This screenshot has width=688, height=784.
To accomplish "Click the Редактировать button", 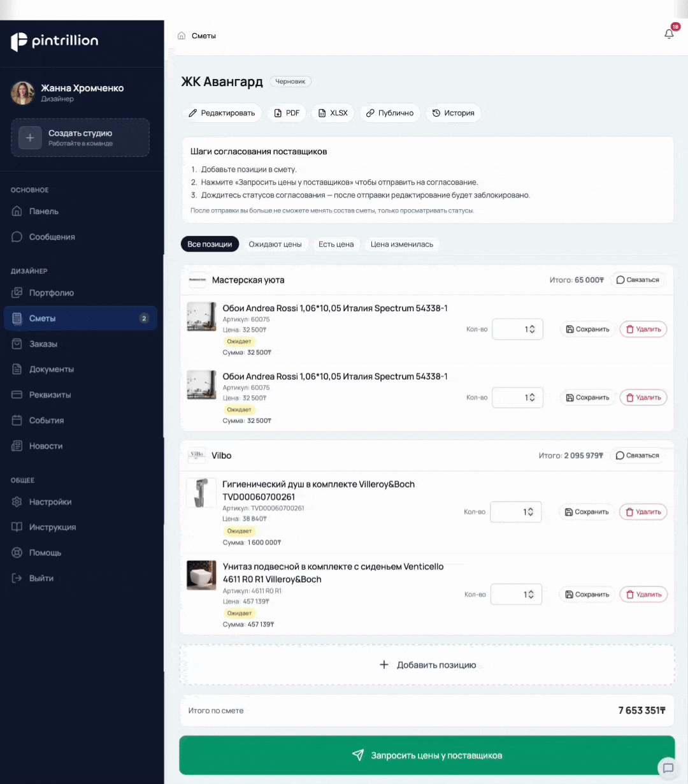I will [x=222, y=113].
